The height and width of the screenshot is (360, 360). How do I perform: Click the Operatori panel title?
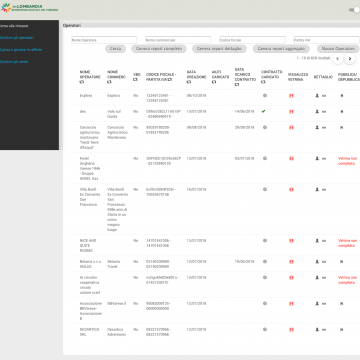pos(72,25)
